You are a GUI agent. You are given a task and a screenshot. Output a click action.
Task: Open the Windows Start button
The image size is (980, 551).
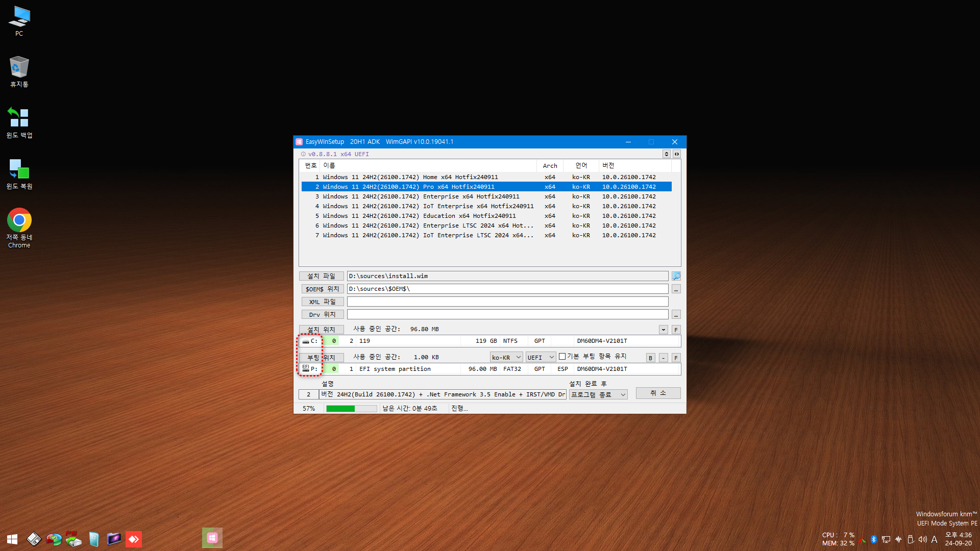tap(12, 539)
